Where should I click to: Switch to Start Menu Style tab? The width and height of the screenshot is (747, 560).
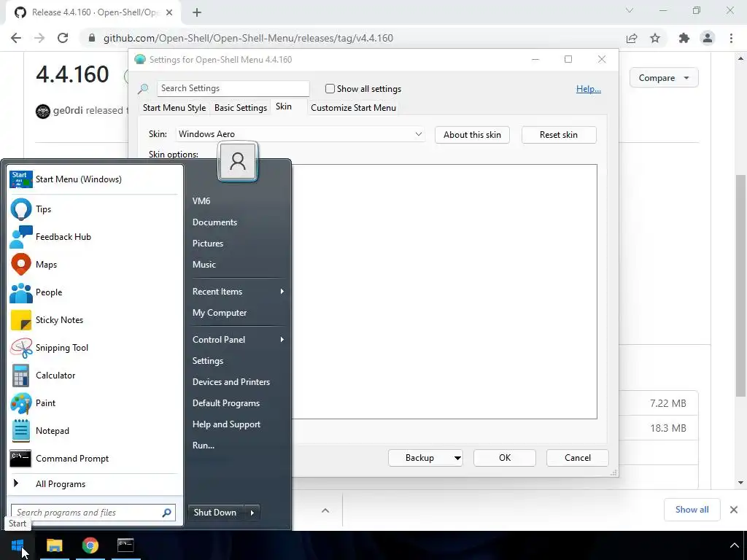pyautogui.click(x=174, y=108)
